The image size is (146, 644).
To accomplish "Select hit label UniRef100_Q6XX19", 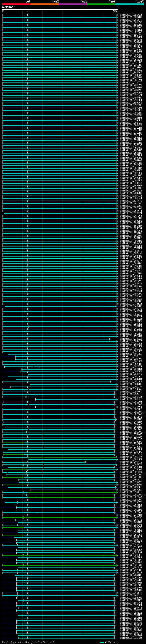I will 131,374.
